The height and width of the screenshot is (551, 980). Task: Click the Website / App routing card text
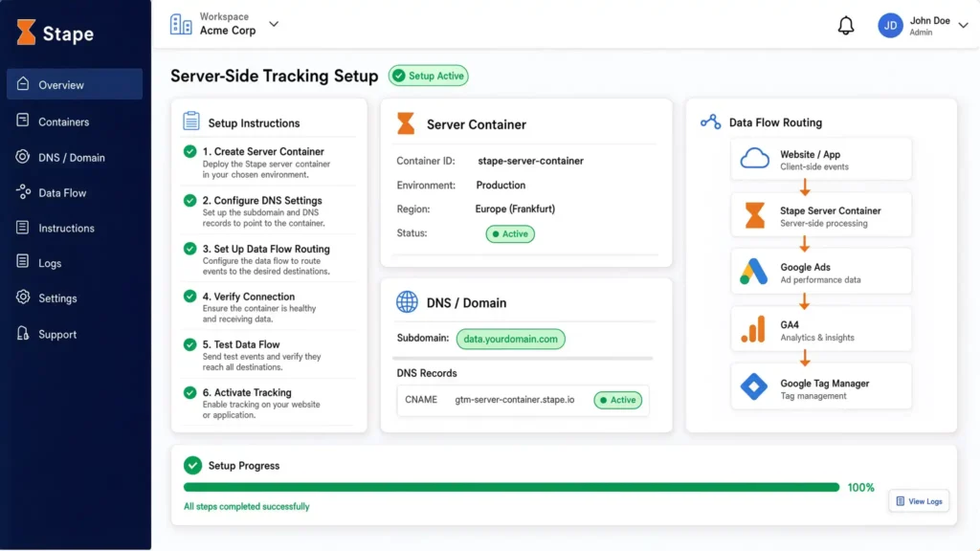click(813, 160)
